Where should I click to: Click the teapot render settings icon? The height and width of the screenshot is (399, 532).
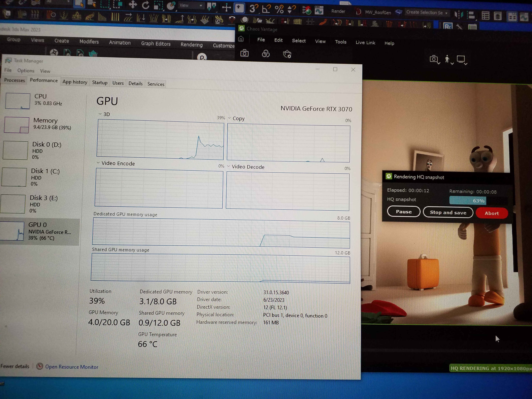click(x=287, y=54)
